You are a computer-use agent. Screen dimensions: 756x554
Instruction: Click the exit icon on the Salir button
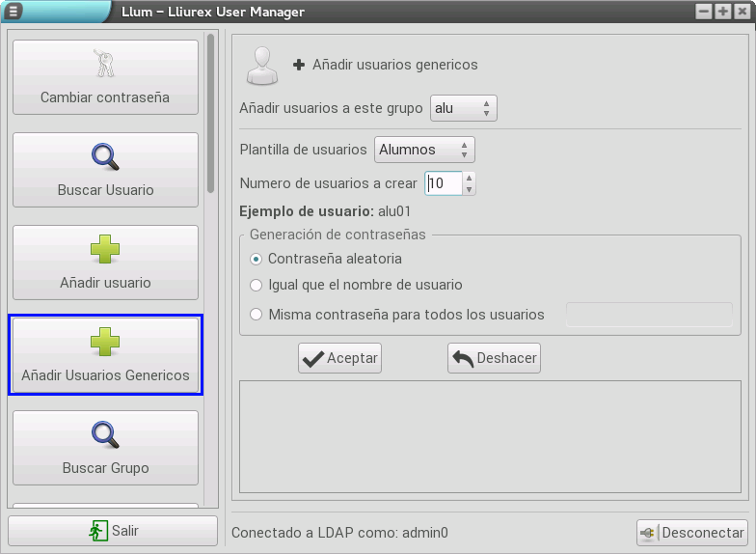click(97, 531)
